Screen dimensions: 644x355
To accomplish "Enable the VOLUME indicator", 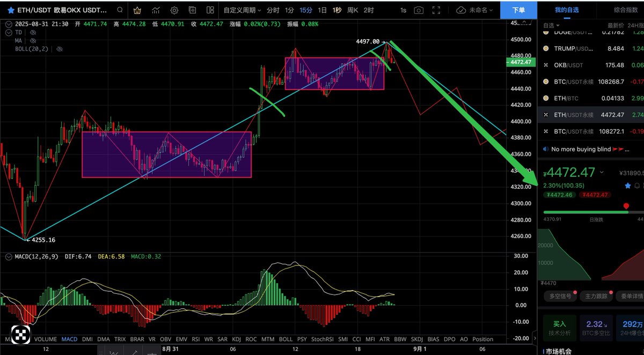I will (46, 339).
